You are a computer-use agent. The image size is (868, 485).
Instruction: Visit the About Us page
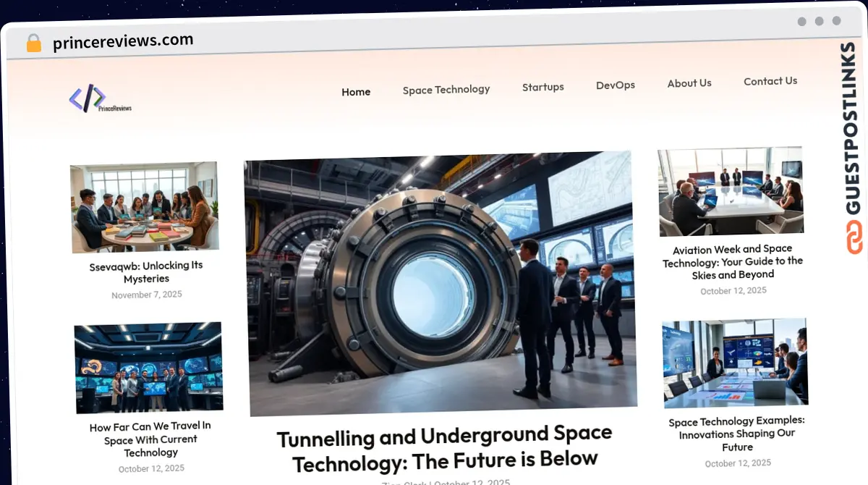point(689,83)
